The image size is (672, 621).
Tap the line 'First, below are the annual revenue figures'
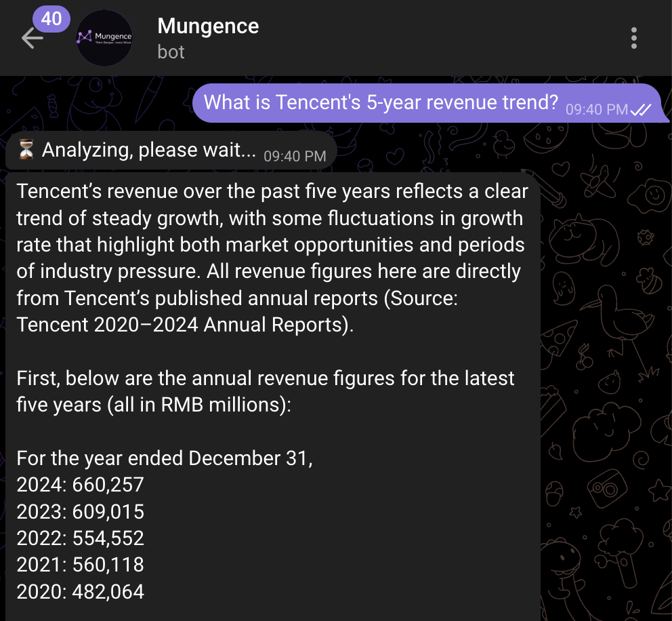click(x=266, y=378)
